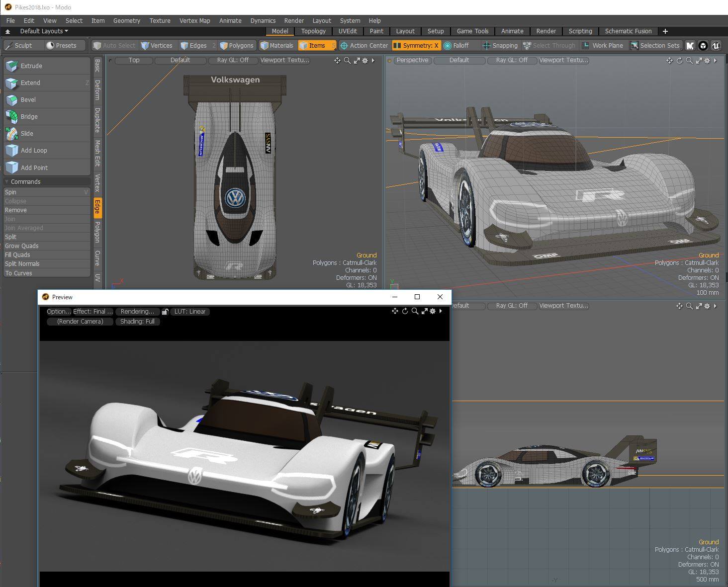Click the Spin command

(47, 192)
